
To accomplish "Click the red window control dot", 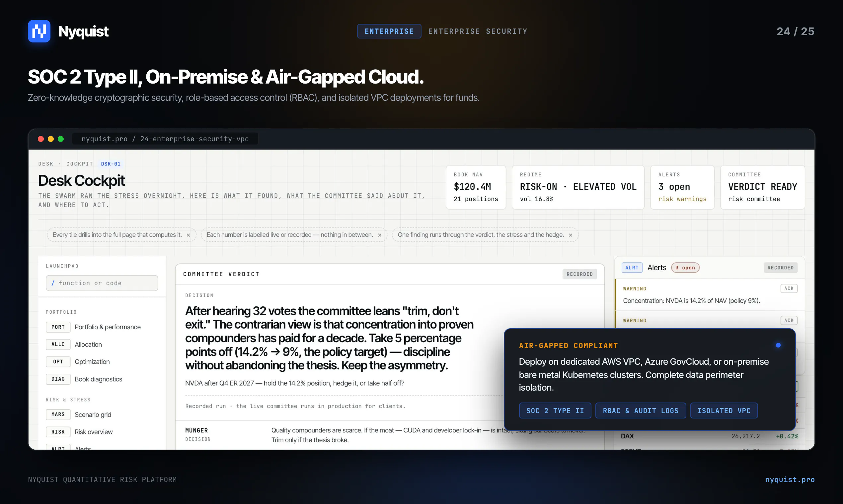I will click(x=41, y=139).
